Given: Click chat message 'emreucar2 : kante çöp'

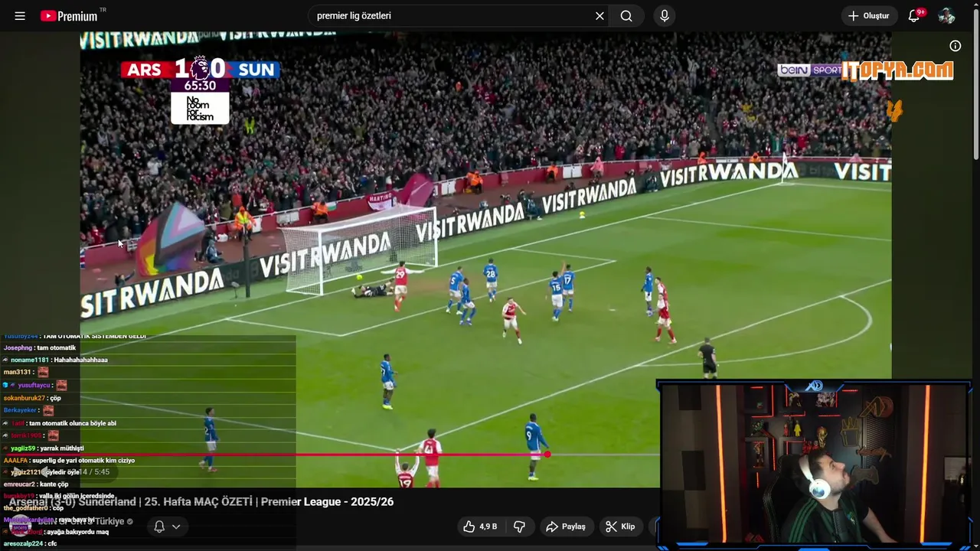Looking at the screenshot, I should pyautogui.click(x=36, y=484).
